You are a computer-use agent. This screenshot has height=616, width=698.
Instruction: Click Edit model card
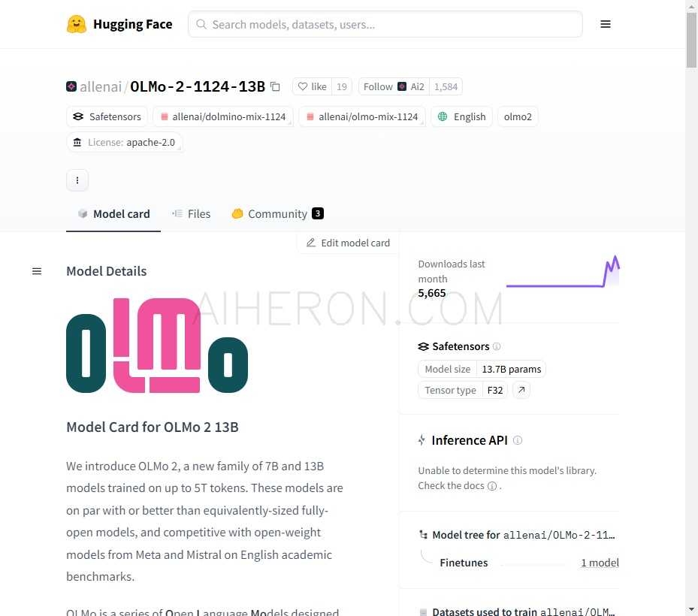pyautogui.click(x=348, y=243)
